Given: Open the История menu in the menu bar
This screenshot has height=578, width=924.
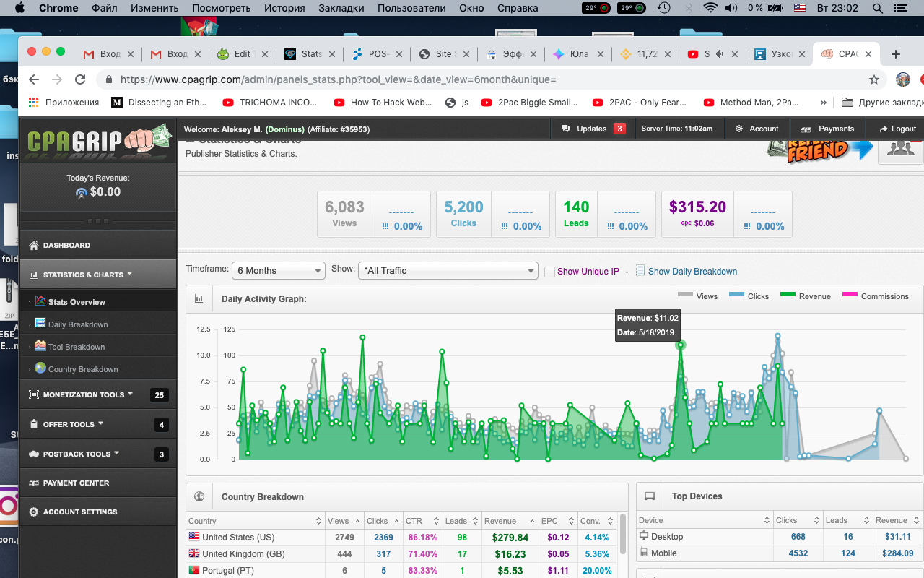Looking at the screenshot, I should point(283,8).
